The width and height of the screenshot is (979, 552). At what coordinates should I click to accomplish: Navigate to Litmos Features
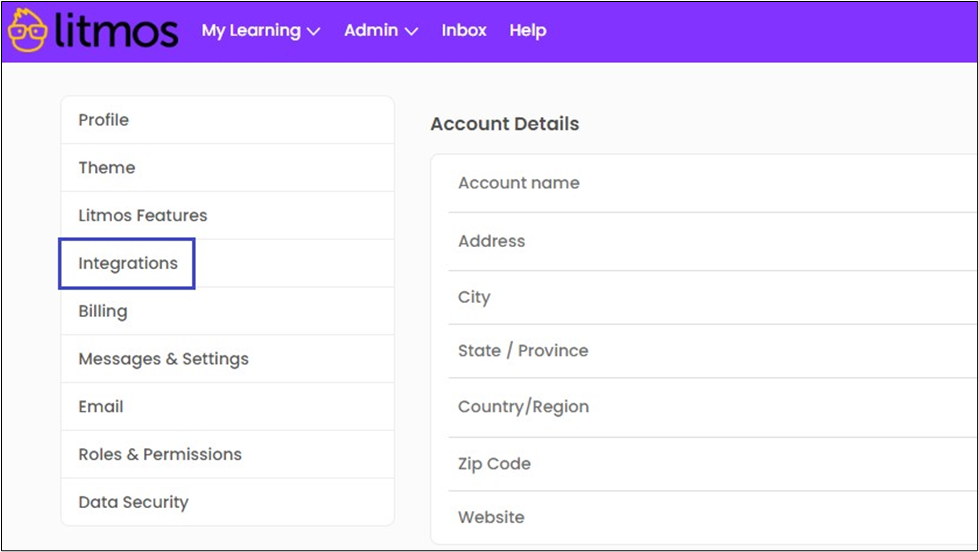pyautogui.click(x=143, y=216)
